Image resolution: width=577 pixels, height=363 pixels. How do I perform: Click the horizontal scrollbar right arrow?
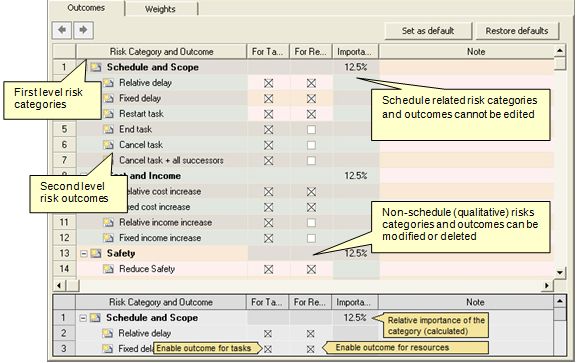(x=547, y=285)
